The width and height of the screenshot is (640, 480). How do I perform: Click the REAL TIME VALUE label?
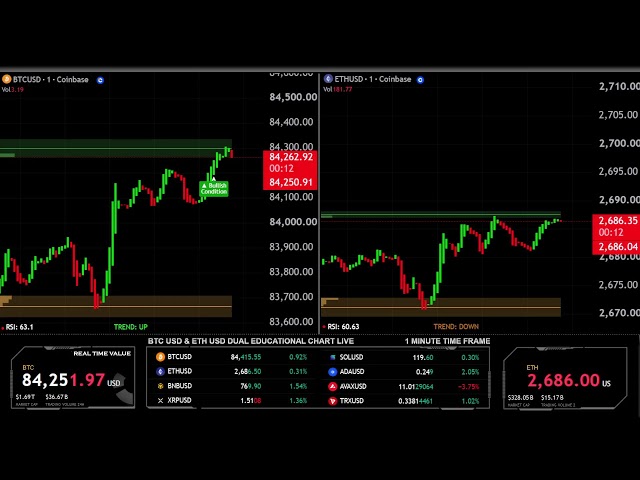point(102,354)
